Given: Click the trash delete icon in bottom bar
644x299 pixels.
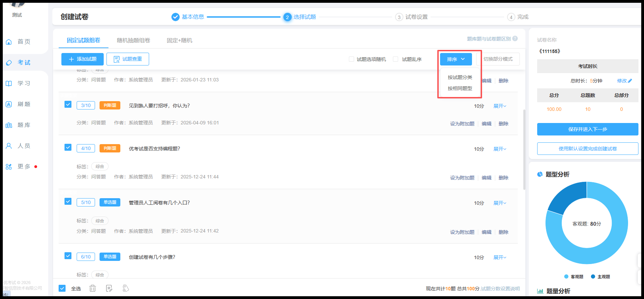Looking at the screenshot, I should (93, 288).
